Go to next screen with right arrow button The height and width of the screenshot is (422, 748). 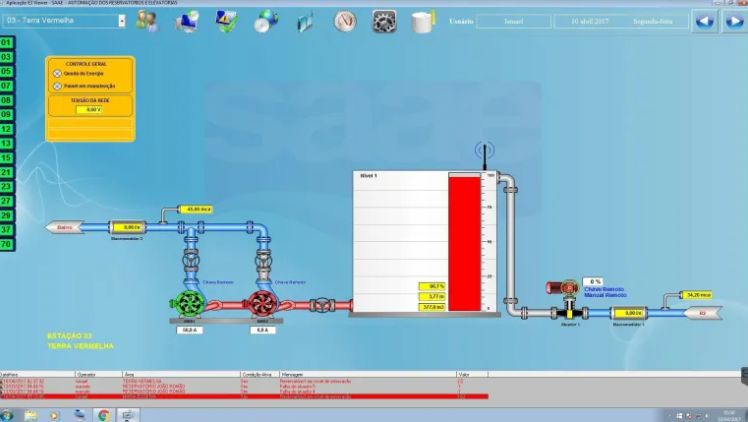pyautogui.click(x=734, y=21)
